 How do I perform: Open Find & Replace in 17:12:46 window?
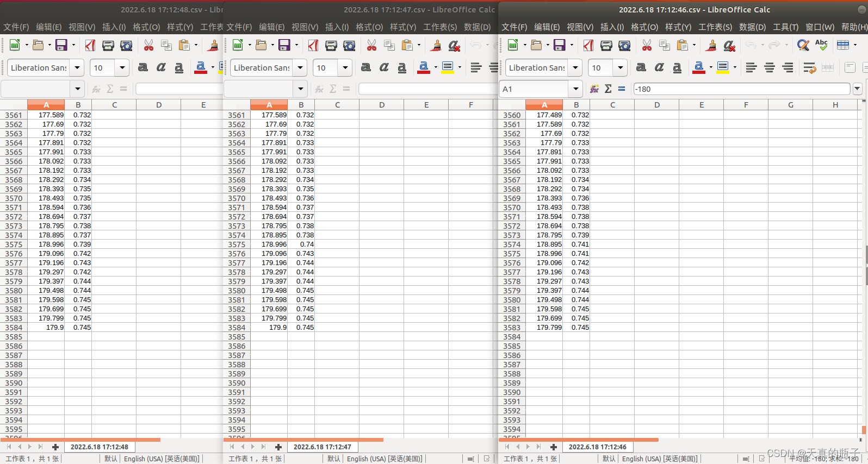[803, 45]
